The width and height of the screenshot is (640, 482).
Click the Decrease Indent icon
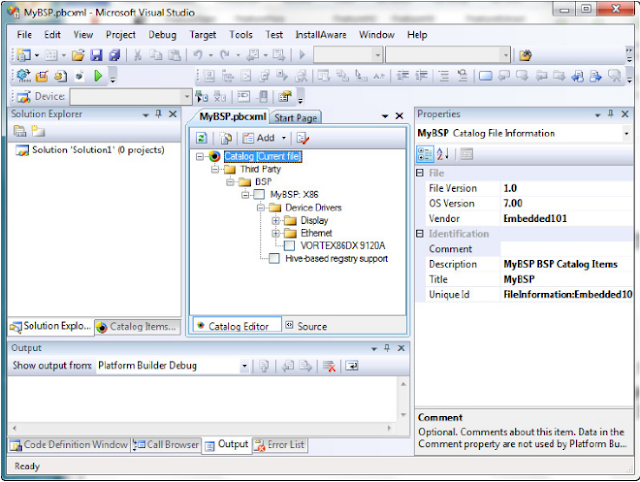tap(403, 76)
